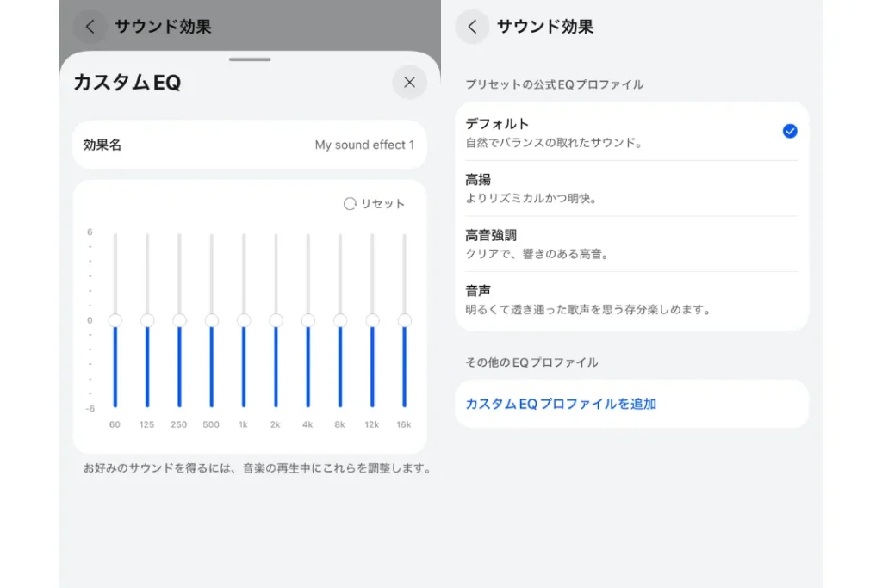Click the back arrow on right サウンド効果 screen

tap(472, 27)
